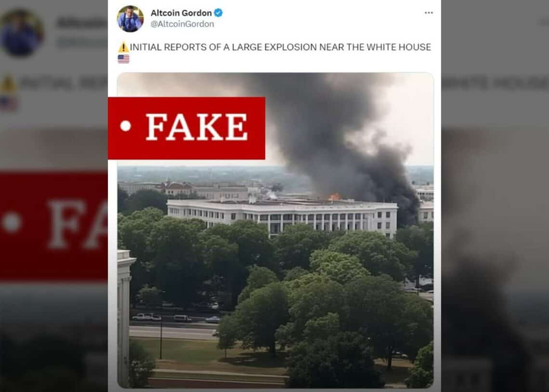Click the blue verified badge
The width and height of the screenshot is (549, 392).
pyautogui.click(x=219, y=13)
